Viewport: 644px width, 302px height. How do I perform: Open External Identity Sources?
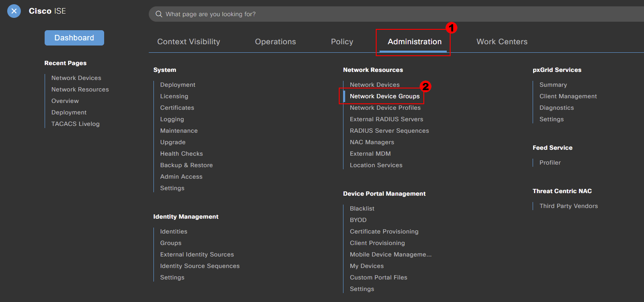tap(197, 254)
